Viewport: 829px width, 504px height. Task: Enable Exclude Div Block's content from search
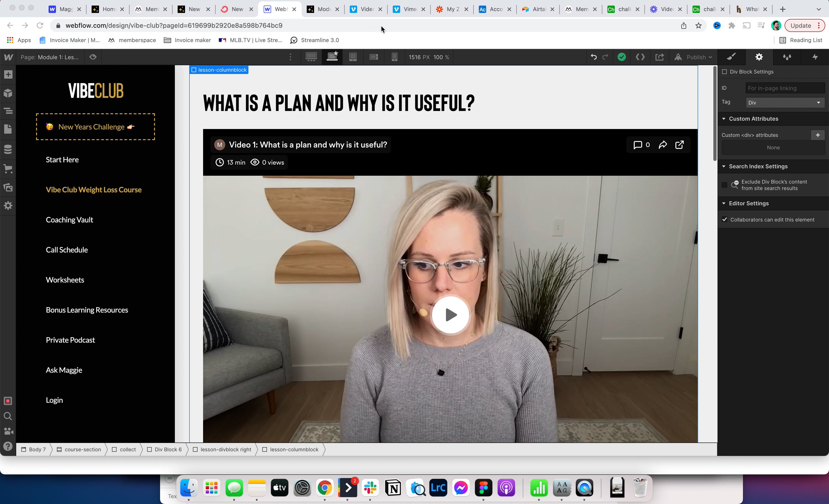(724, 185)
